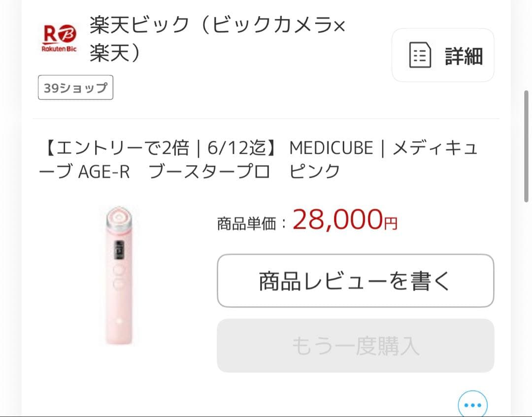
Task: Click the 商品単価 unit price label
Action: pyautogui.click(x=245, y=222)
